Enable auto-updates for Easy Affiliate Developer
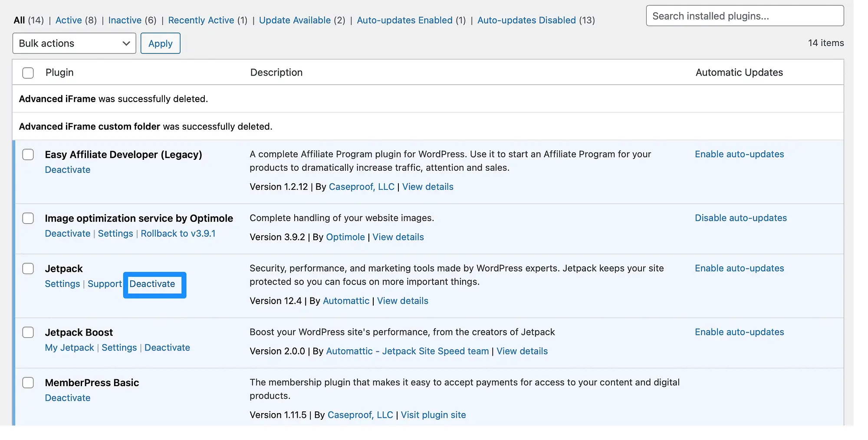 click(x=739, y=154)
